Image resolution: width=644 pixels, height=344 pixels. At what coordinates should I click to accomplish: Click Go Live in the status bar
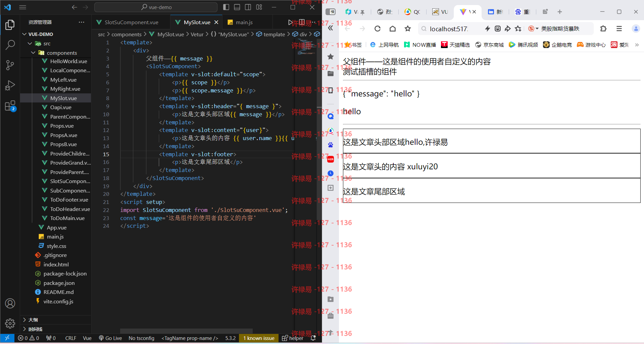110,338
